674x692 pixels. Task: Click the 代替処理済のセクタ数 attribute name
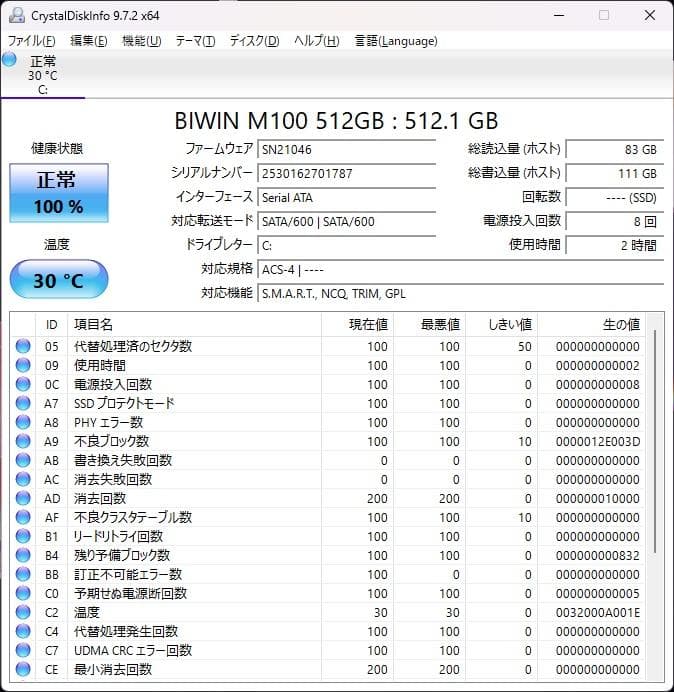pos(133,346)
